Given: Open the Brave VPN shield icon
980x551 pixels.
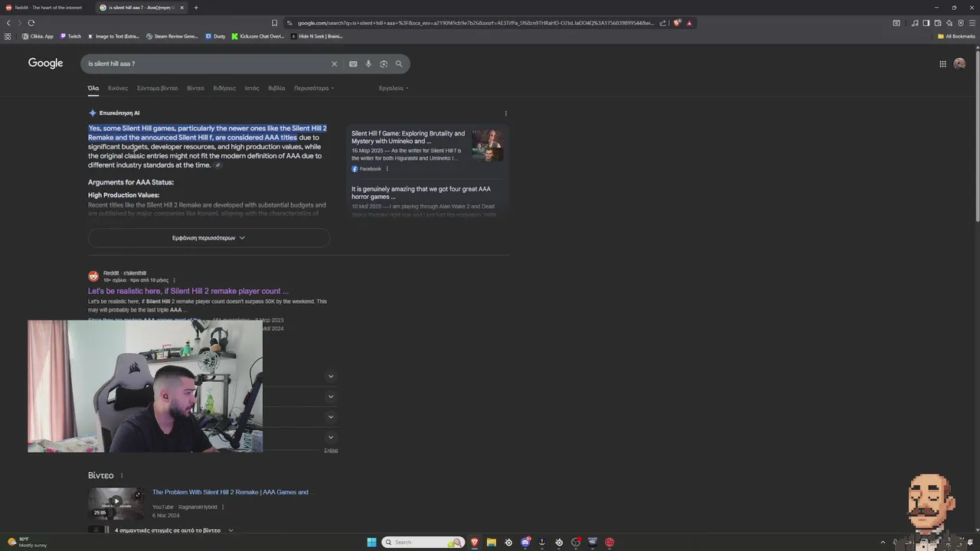Looking at the screenshot, I should 961,23.
